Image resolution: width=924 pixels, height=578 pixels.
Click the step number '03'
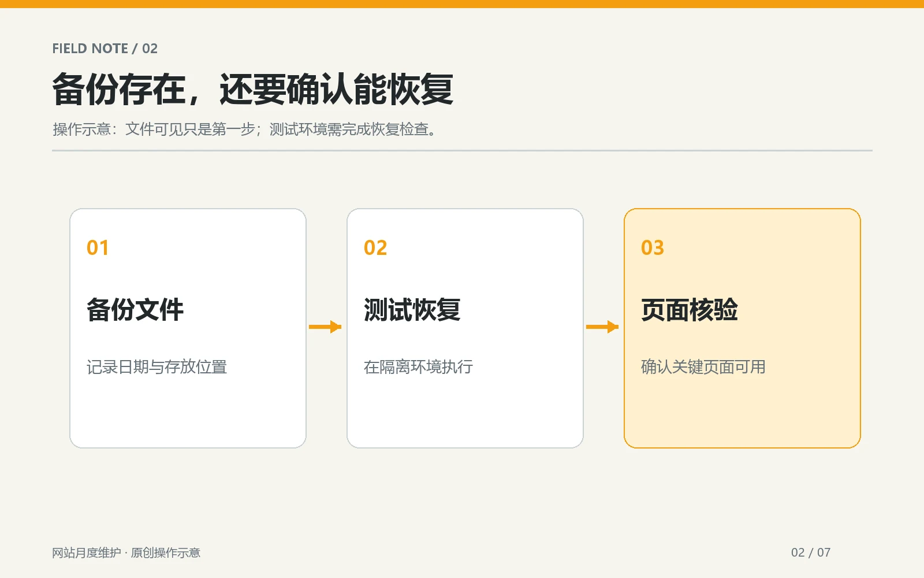653,248
